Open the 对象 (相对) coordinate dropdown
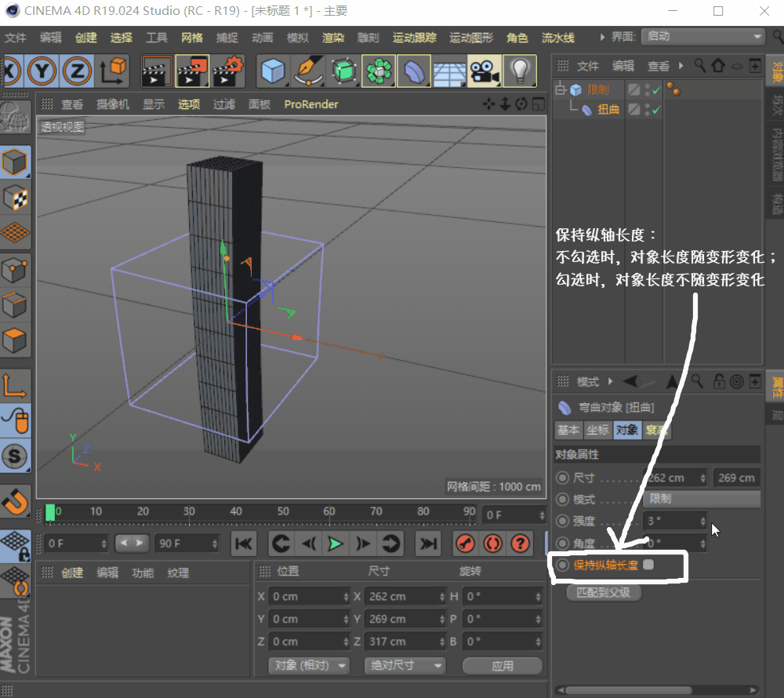Screen dimensions: 784x698 click(309, 665)
